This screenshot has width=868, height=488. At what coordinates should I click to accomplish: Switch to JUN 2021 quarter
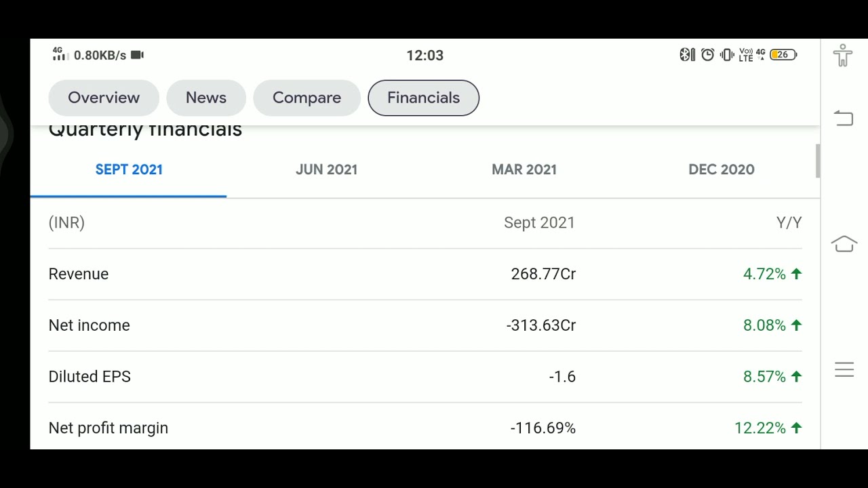(x=326, y=170)
